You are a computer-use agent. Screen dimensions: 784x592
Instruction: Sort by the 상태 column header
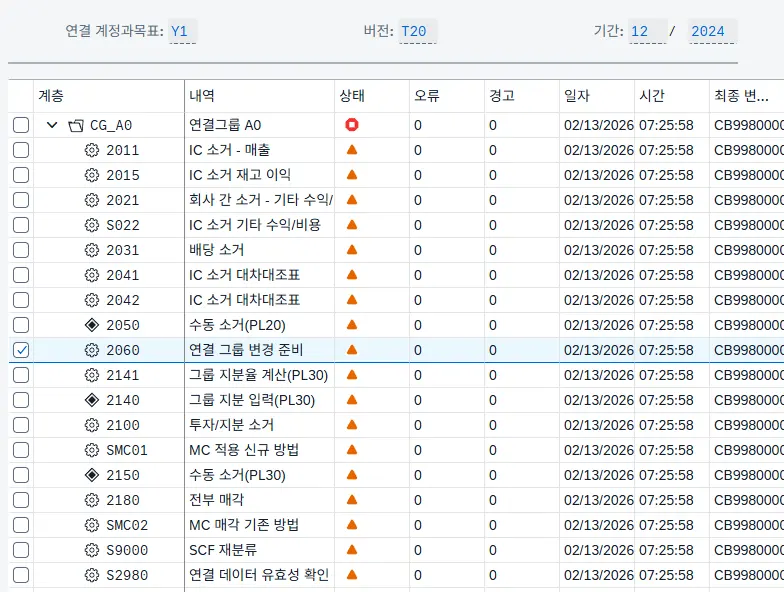(x=352, y=96)
